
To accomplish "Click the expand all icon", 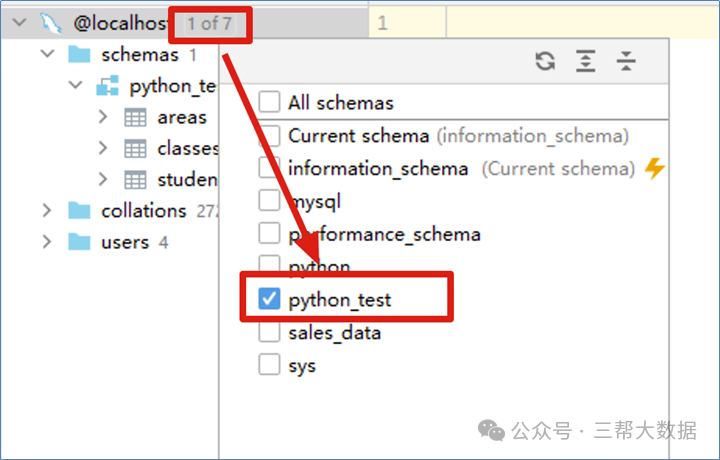I will click(x=586, y=62).
